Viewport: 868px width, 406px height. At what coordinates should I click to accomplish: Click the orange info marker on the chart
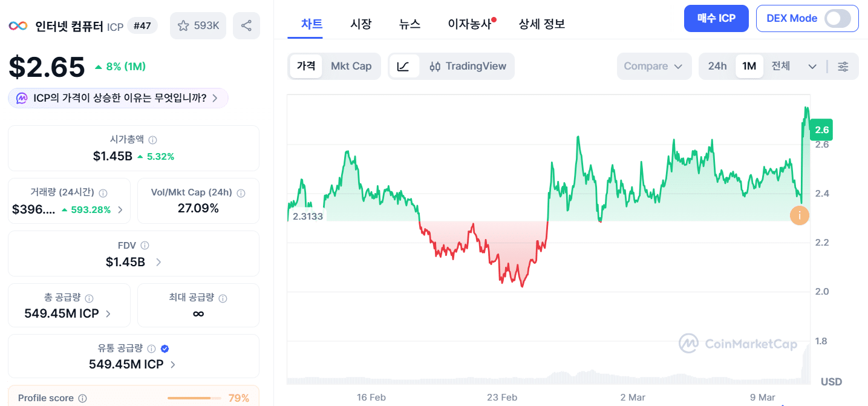click(799, 215)
